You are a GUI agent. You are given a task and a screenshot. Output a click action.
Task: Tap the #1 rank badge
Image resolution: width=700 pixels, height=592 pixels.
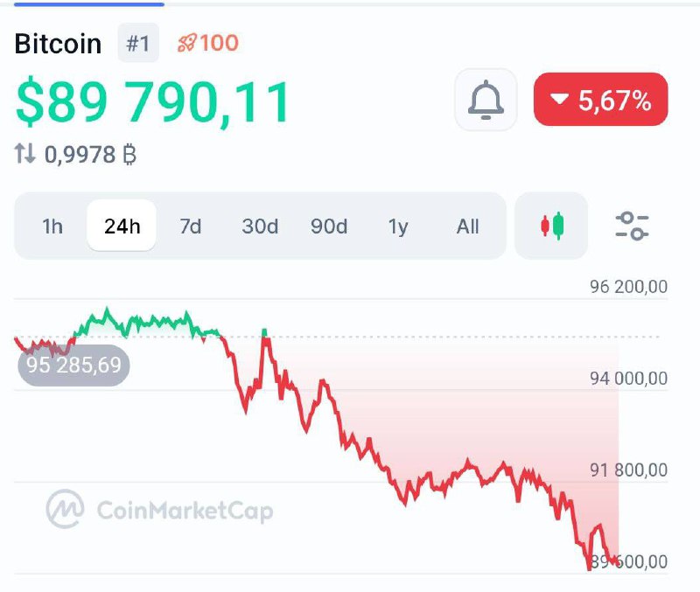(138, 43)
